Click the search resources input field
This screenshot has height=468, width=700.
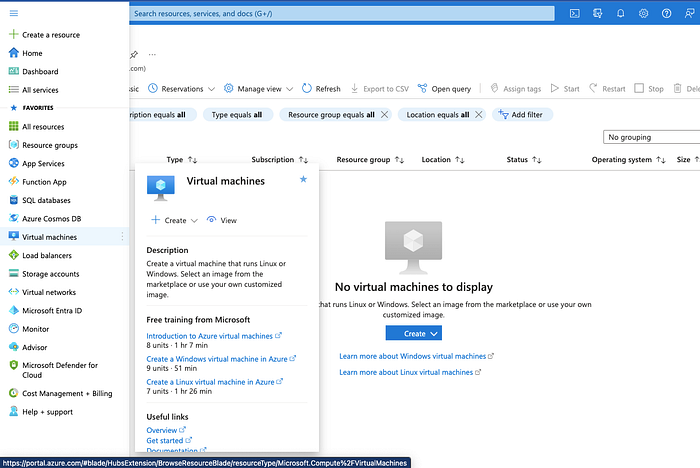tap(342, 13)
